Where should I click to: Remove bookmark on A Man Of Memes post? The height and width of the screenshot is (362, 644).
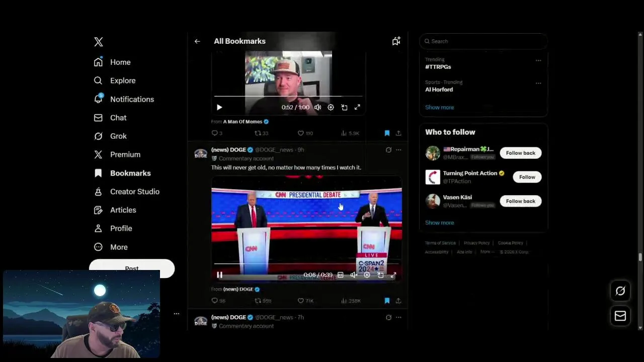click(387, 133)
